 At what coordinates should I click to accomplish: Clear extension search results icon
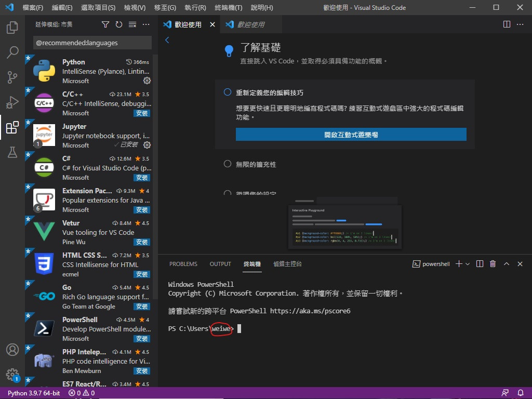pyautogui.click(x=132, y=24)
